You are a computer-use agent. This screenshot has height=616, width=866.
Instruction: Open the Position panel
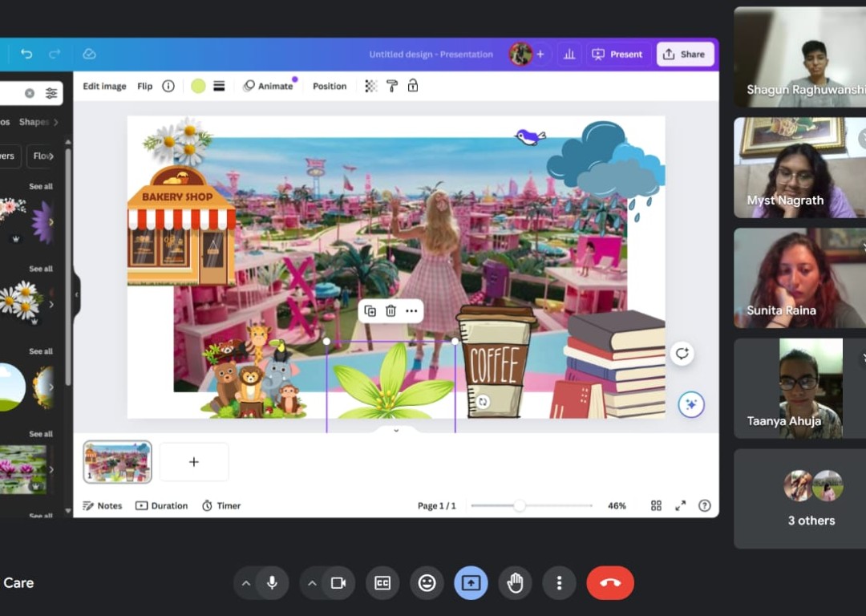pyautogui.click(x=330, y=86)
